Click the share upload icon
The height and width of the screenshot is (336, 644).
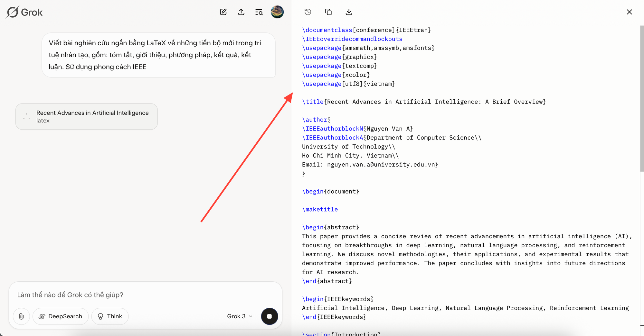(x=241, y=12)
